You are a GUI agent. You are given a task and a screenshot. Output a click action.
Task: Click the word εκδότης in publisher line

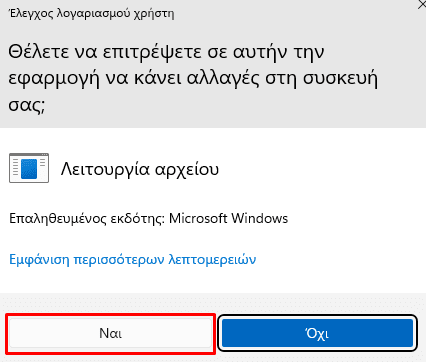pyautogui.click(x=138, y=219)
